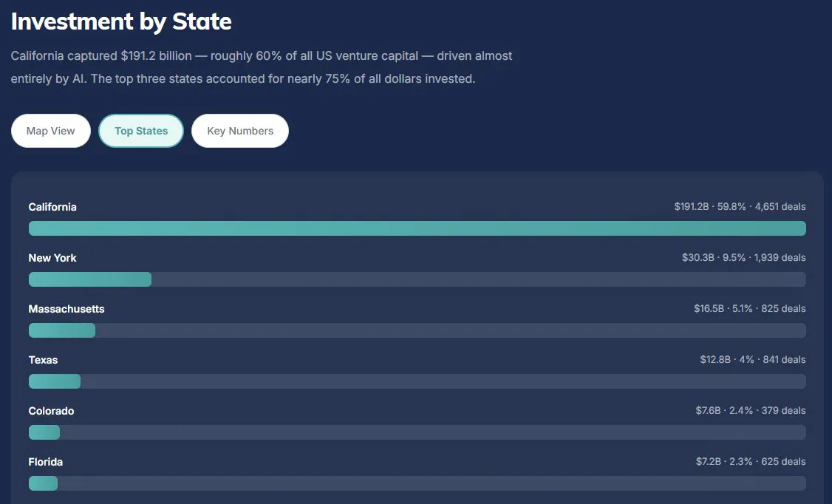Click the Florida investment bar
The width and height of the screenshot is (832, 504).
tap(417, 483)
